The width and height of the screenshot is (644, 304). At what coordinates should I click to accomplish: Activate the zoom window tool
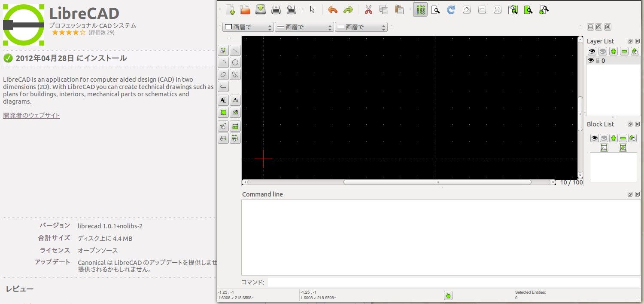click(x=528, y=9)
